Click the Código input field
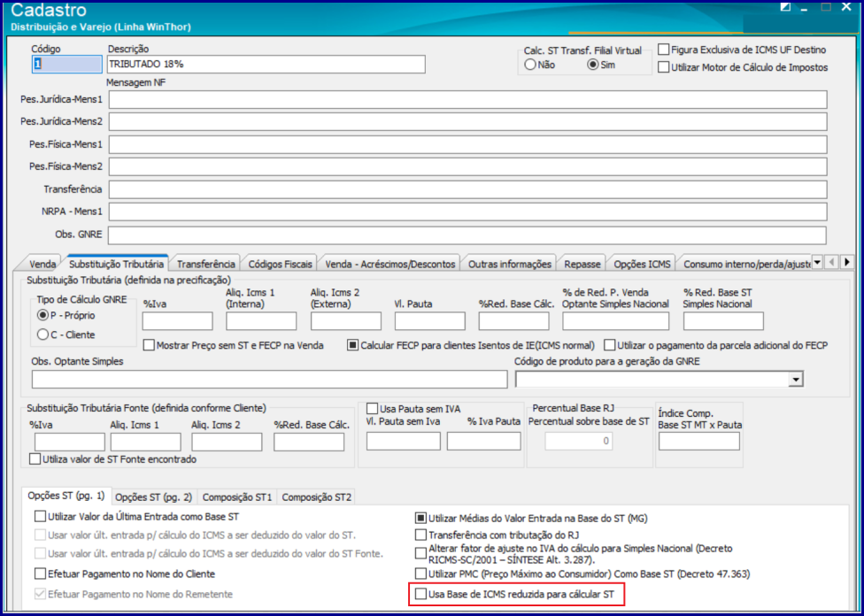 click(67, 64)
